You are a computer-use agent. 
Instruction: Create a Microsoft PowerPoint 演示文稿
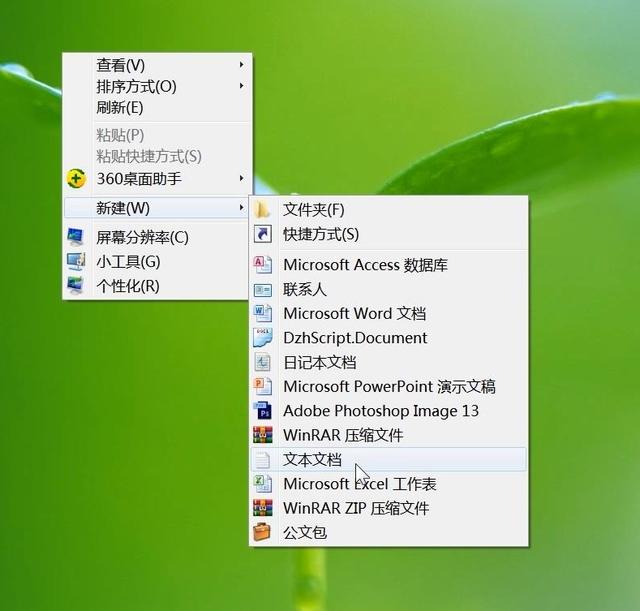coord(389,387)
